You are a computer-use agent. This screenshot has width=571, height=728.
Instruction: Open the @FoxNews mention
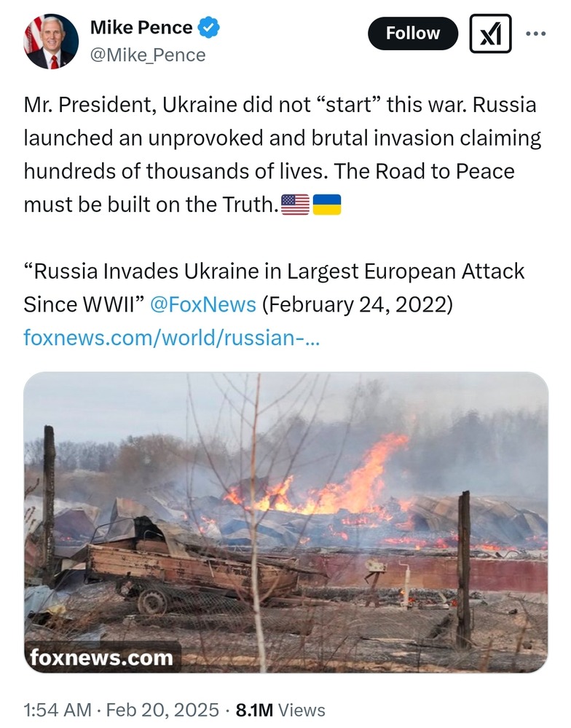(x=202, y=304)
